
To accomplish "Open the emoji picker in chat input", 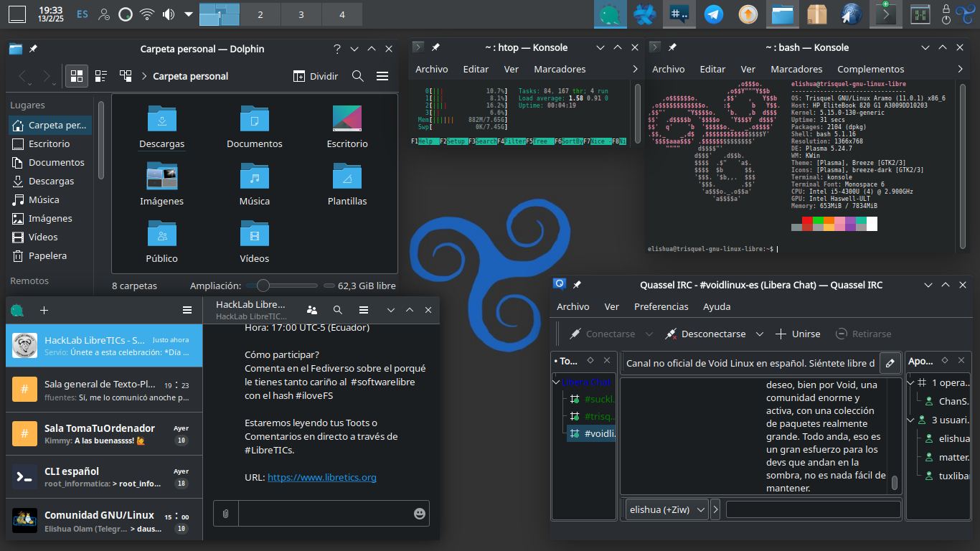I will [420, 514].
